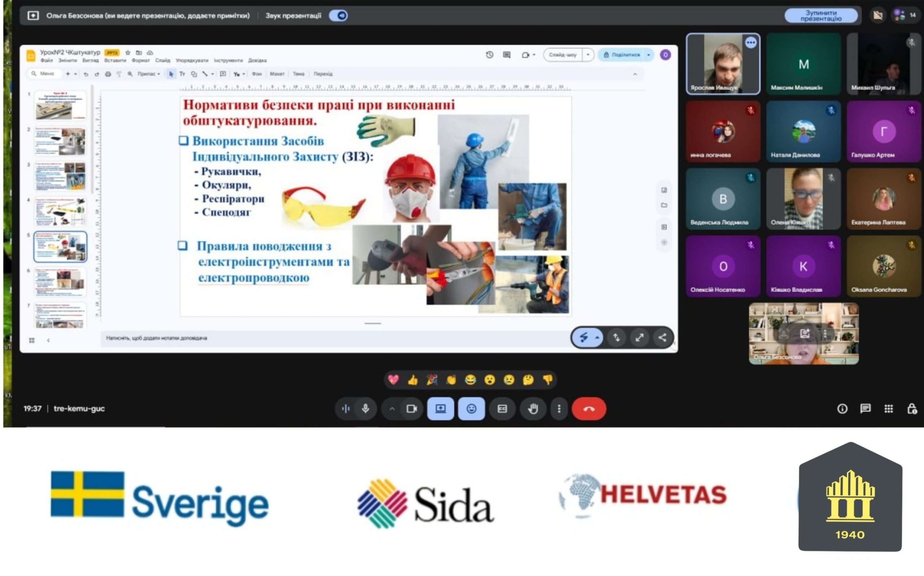Toggle the camera in meeting controls
924x576 pixels.
[x=411, y=409]
